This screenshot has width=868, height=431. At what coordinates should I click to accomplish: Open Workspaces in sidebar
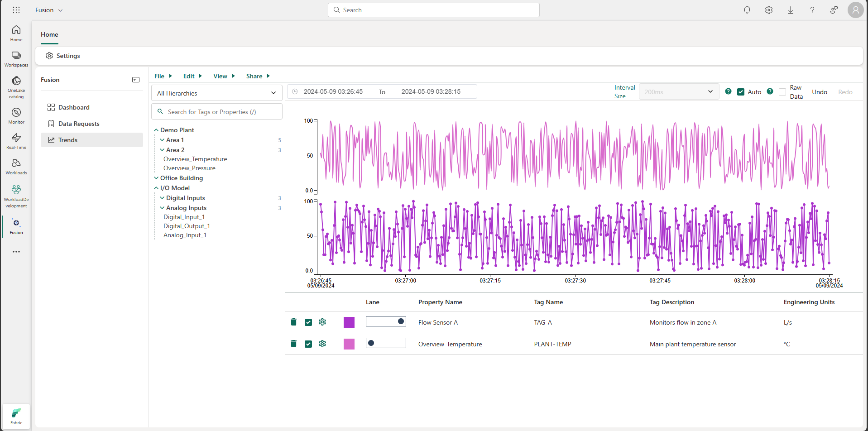[x=16, y=59]
